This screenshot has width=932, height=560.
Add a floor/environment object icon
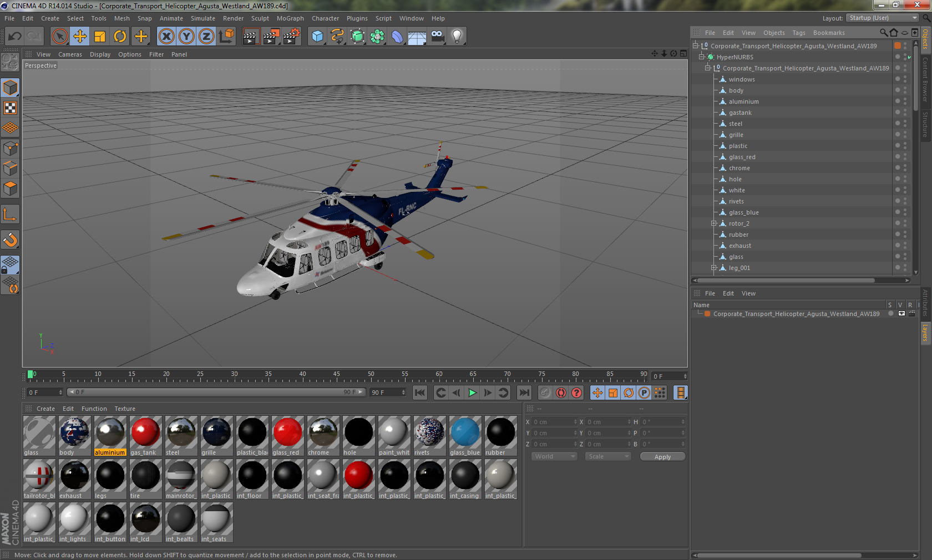point(417,37)
